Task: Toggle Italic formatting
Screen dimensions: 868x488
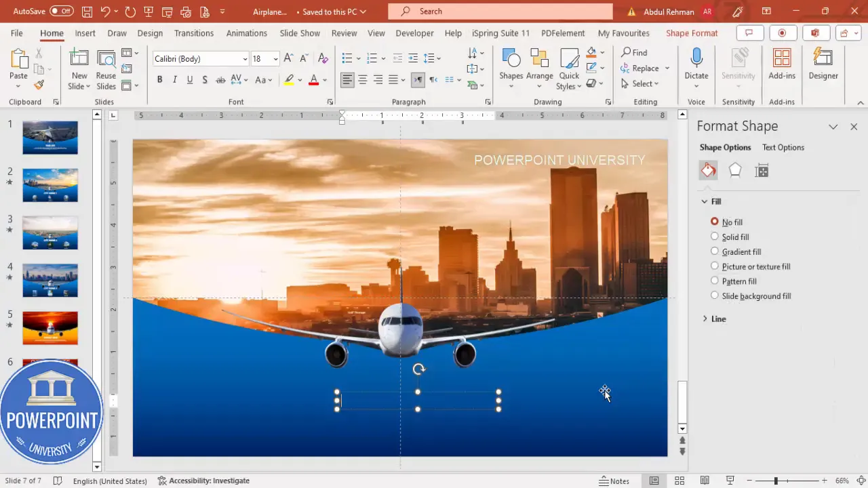Action: click(x=174, y=80)
